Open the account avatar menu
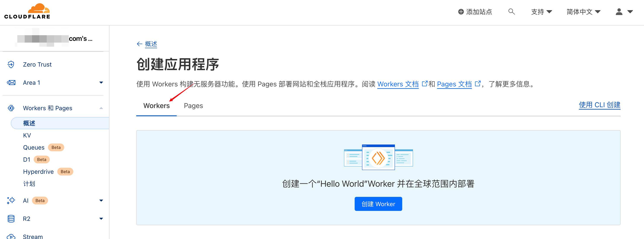Screen dimensions: 644x239 pyautogui.click(x=619, y=11)
